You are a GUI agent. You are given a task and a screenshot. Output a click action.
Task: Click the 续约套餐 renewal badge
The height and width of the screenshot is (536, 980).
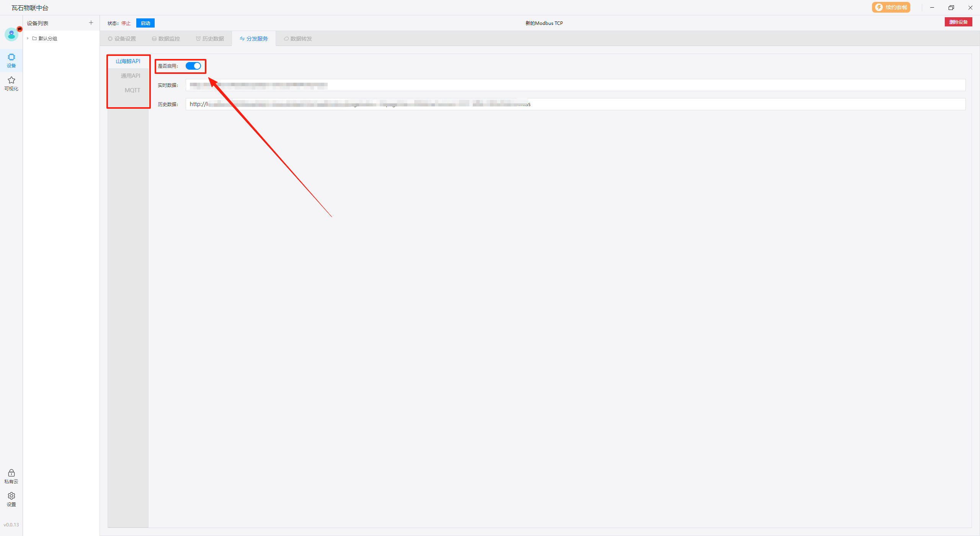tap(891, 7)
